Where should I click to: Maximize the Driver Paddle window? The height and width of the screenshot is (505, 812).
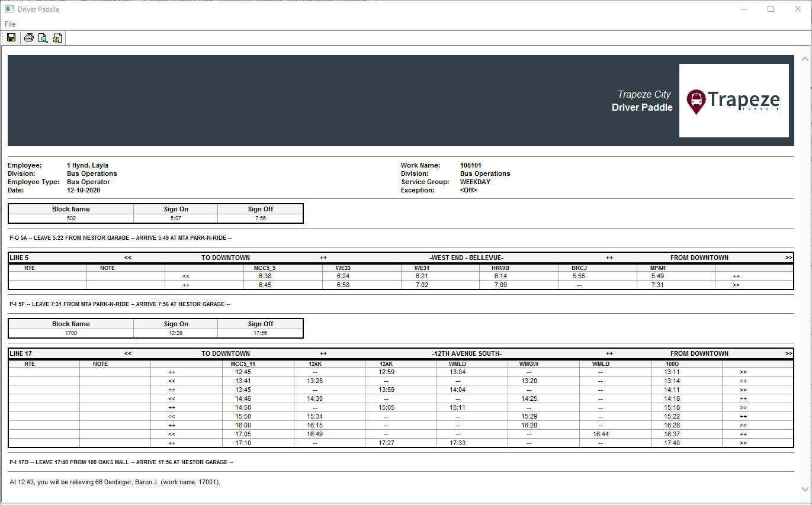(771, 9)
